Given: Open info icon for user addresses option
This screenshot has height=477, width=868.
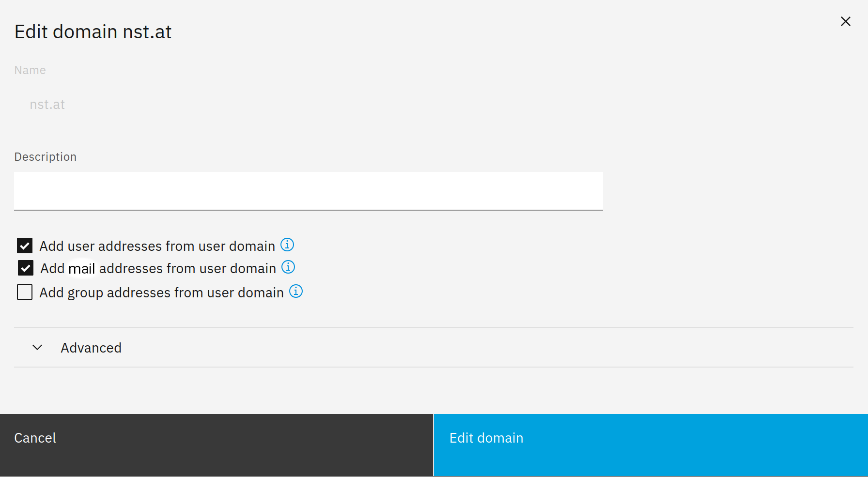Looking at the screenshot, I should [287, 245].
